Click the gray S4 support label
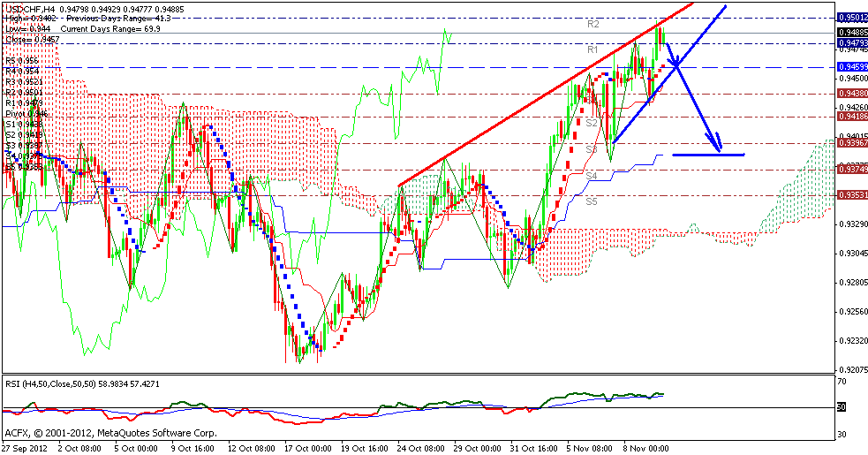The height and width of the screenshot is (455, 868). tap(593, 177)
